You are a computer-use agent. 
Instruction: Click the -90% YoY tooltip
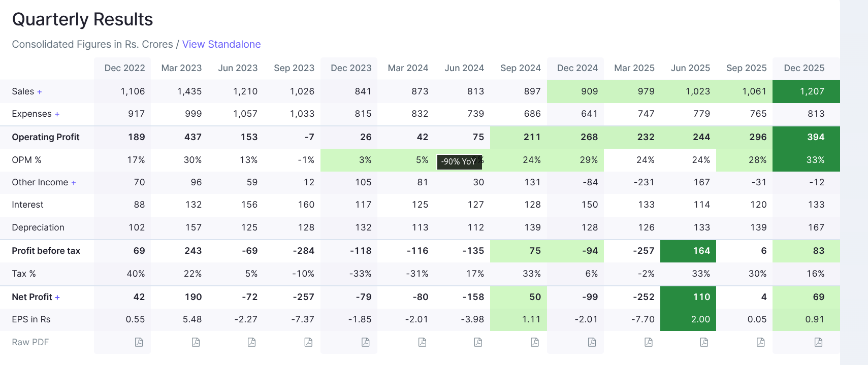tap(459, 161)
